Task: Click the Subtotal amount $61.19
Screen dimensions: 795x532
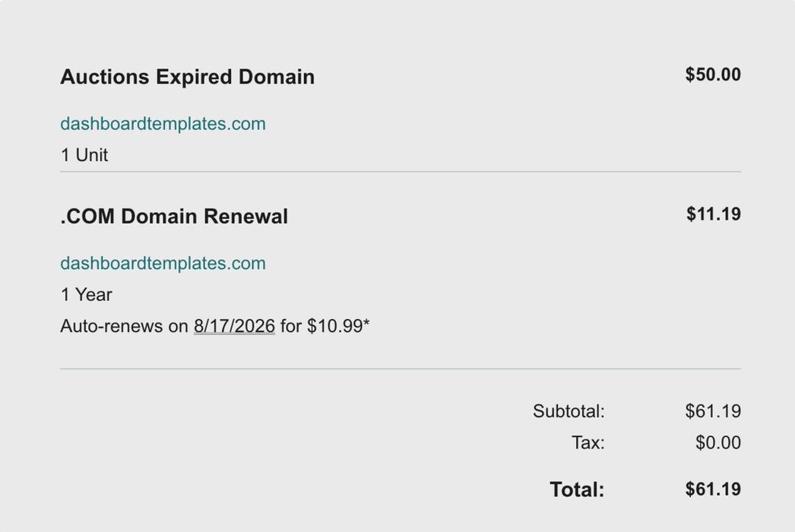Action: [712, 412]
